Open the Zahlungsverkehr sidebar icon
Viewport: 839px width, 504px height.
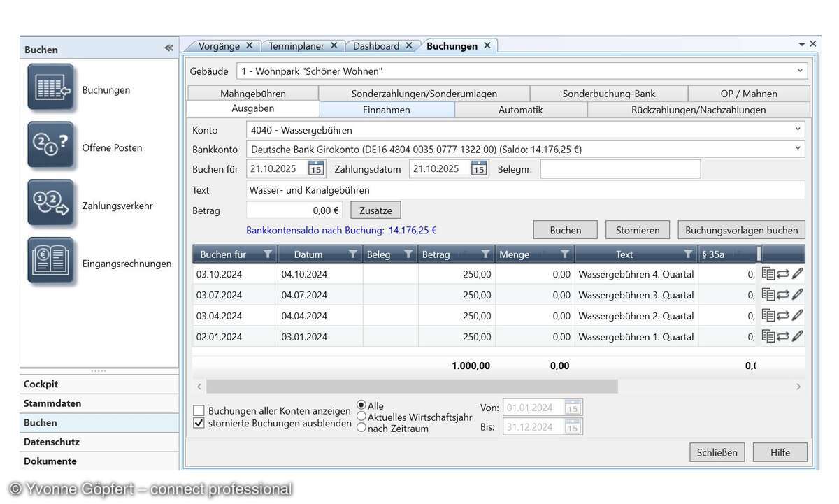point(50,203)
